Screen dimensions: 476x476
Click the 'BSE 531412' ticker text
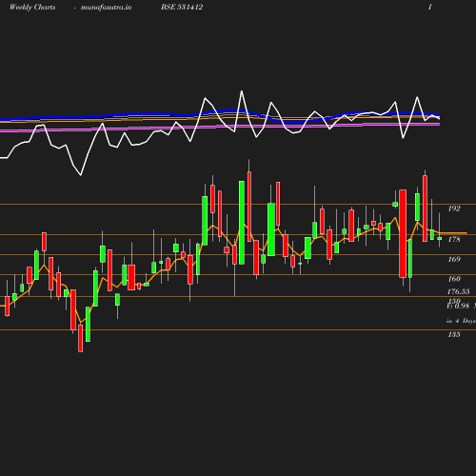(x=182, y=7)
